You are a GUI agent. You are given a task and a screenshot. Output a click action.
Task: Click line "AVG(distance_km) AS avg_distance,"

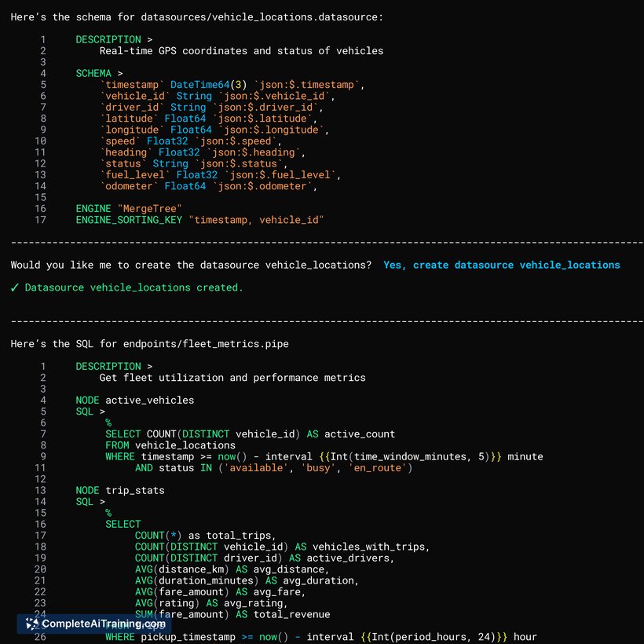(232, 569)
